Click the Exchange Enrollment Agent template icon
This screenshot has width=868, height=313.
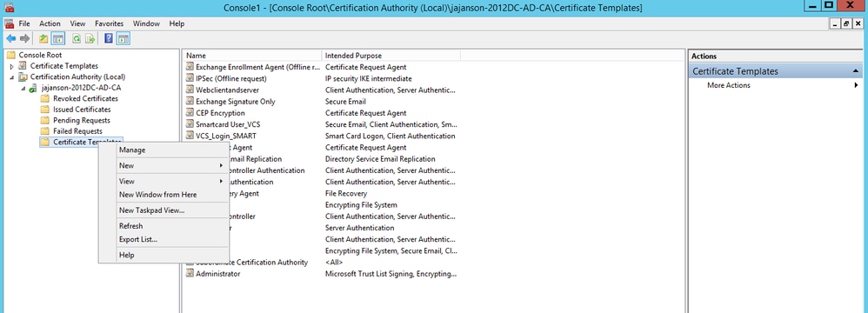[x=190, y=67]
